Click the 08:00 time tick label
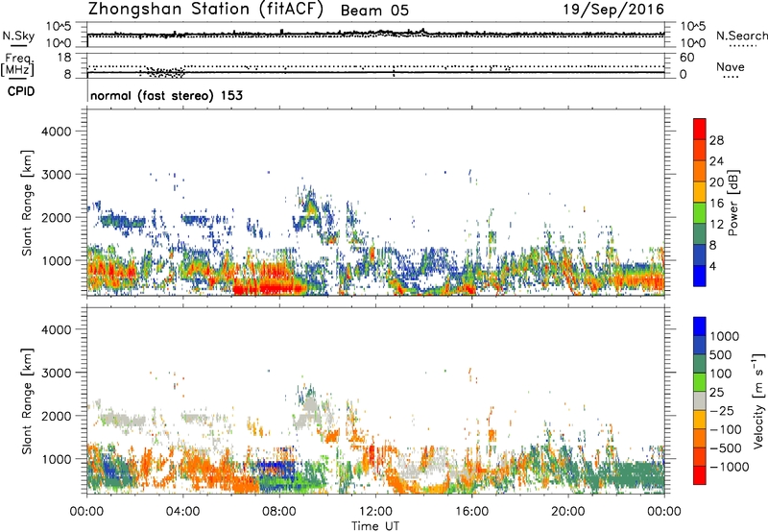This screenshot has height=532, width=768. click(279, 512)
